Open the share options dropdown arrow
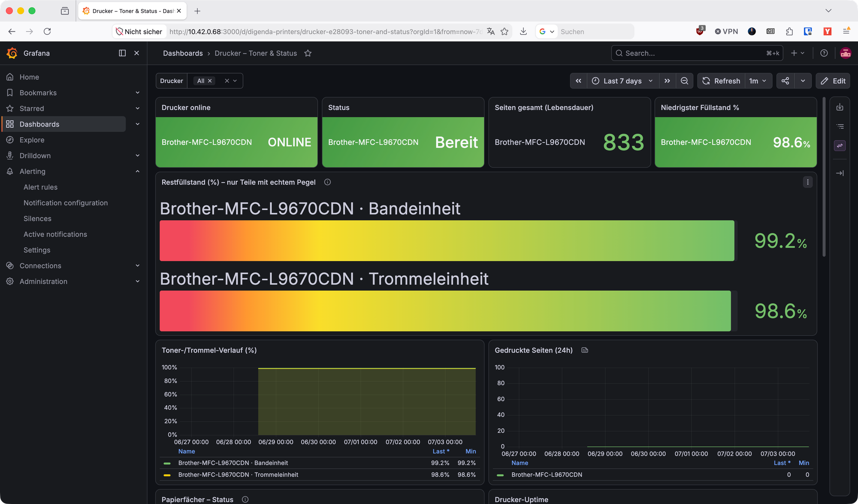The height and width of the screenshot is (504, 858). 803,81
